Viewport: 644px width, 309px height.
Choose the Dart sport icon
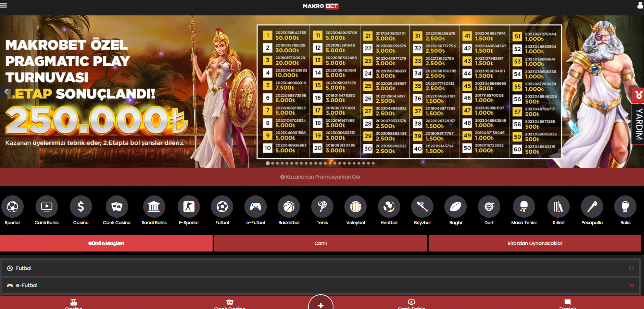click(x=489, y=207)
